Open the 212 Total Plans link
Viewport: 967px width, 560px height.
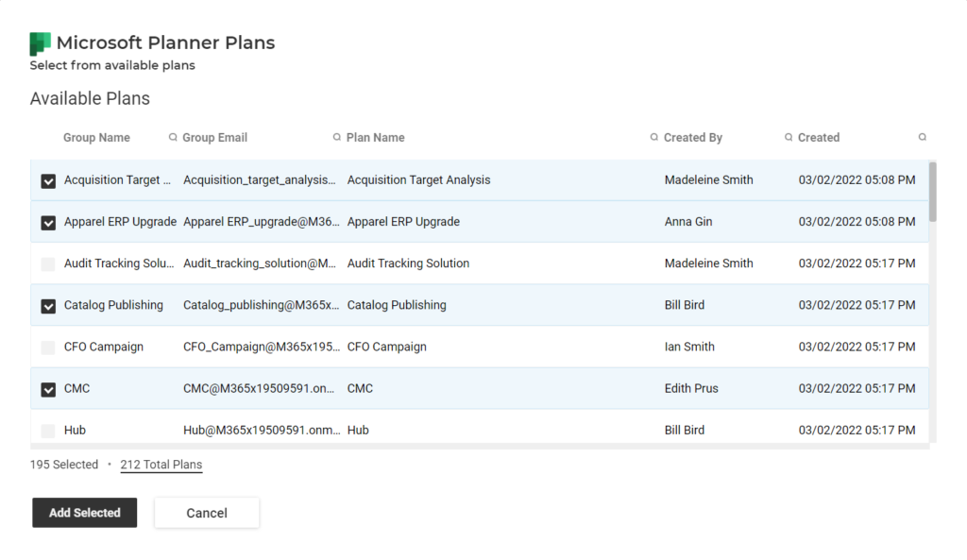point(161,464)
